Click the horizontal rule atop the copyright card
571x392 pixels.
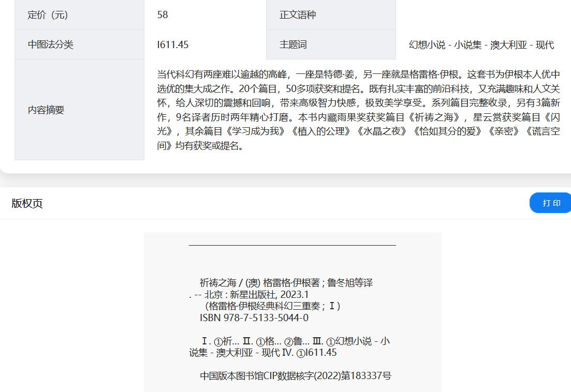(x=292, y=245)
